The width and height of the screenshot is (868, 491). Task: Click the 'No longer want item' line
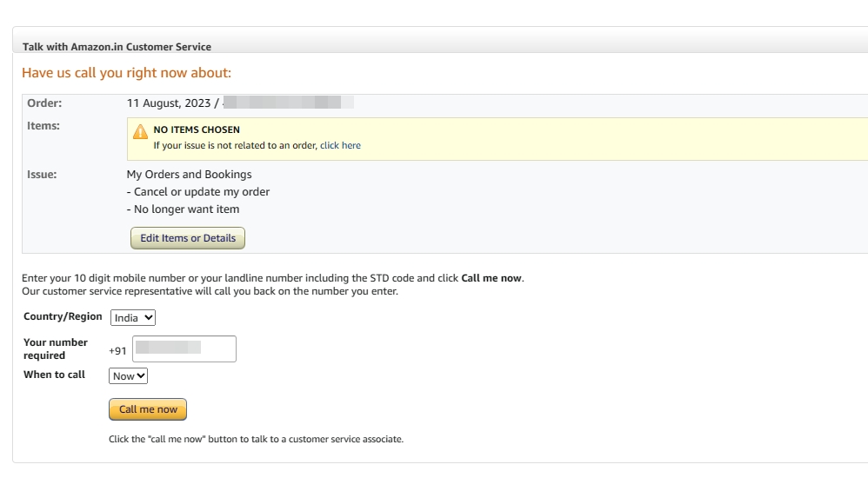(x=183, y=209)
